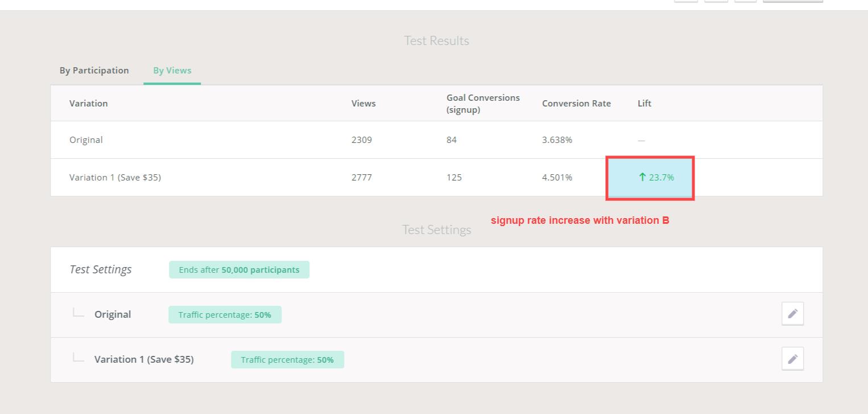Click the Variation column header
The height and width of the screenshot is (414, 868).
89,103
